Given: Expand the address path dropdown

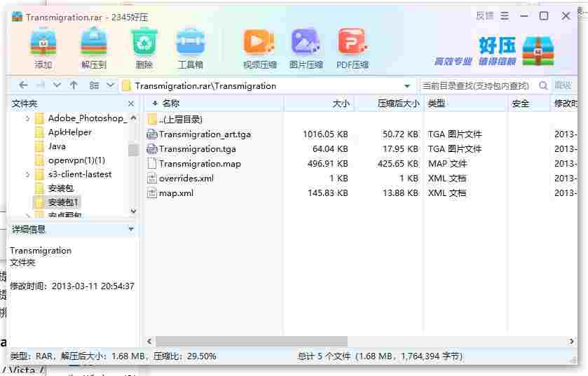Looking at the screenshot, I should coord(407,85).
